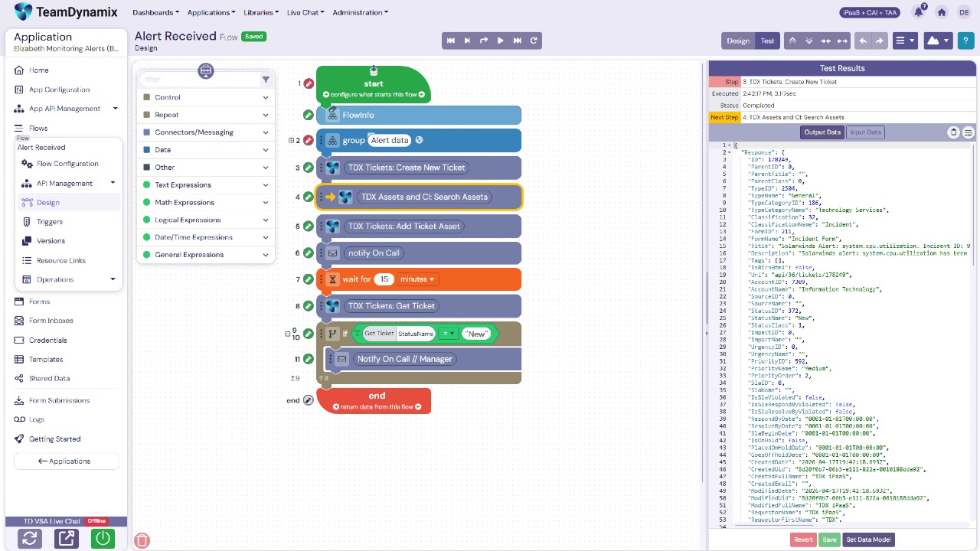Expand API Management submenu arrow
Viewport: 980px width, 551px height.
point(113,183)
